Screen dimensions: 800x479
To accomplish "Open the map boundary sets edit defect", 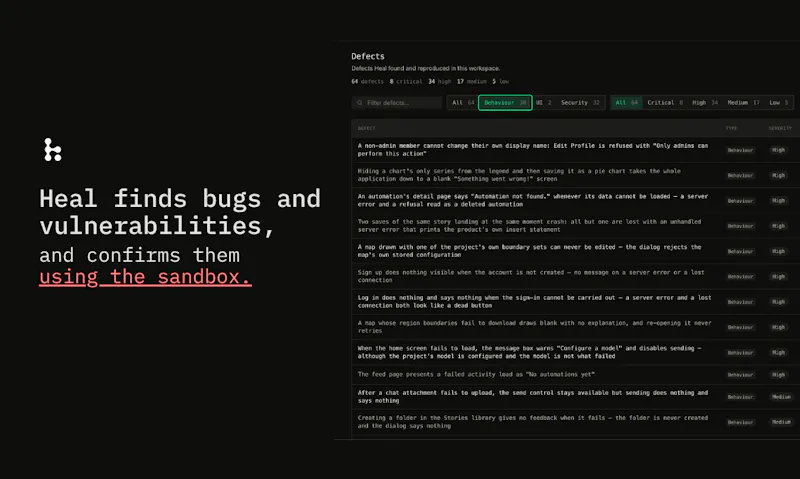I will pos(576,251).
